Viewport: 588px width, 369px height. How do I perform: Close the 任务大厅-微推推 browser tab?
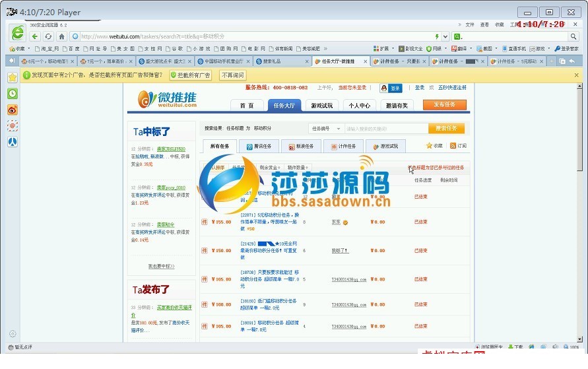[x=365, y=61]
